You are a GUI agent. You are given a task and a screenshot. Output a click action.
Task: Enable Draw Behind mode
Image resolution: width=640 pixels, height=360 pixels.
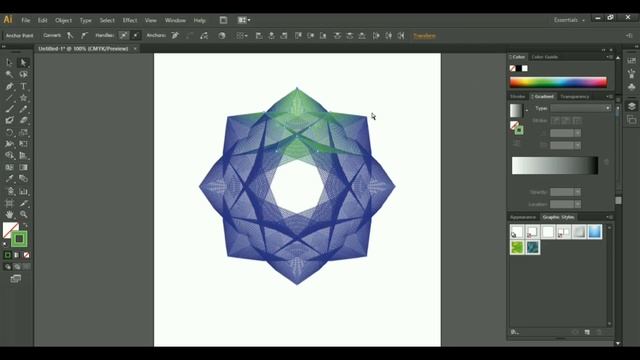[x=17, y=267]
